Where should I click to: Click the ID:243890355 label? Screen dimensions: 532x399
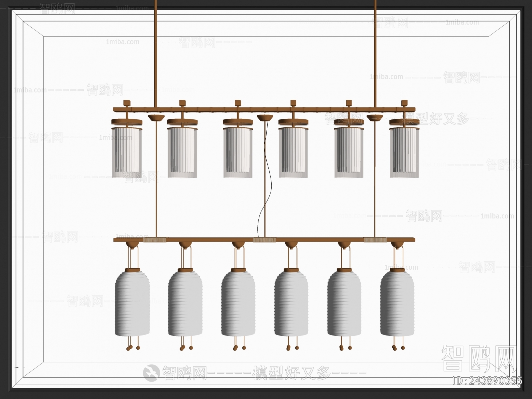(487, 381)
